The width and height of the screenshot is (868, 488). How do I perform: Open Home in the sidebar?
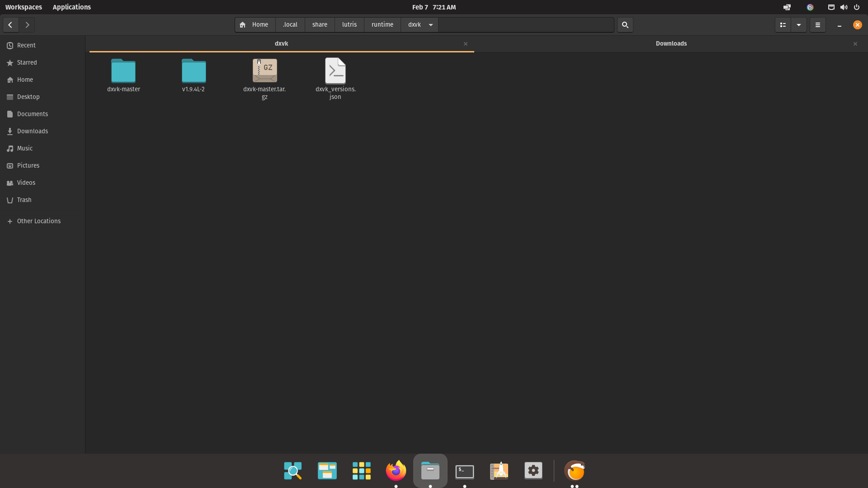[42, 80]
